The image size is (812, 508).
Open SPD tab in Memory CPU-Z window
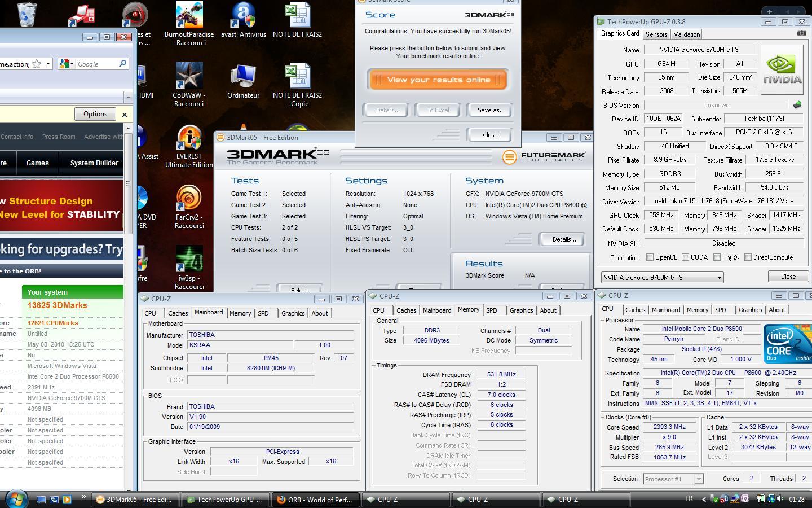pyautogui.click(x=492, y=310)
